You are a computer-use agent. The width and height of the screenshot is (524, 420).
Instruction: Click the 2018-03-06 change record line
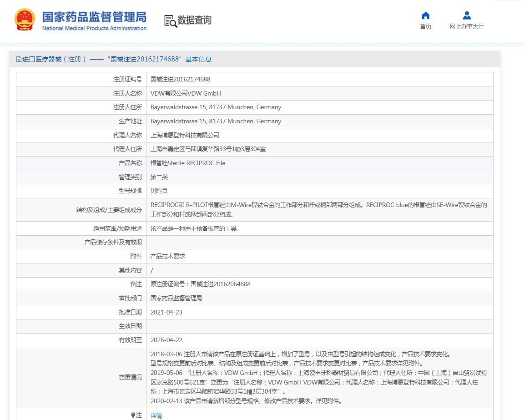(300, 354)
